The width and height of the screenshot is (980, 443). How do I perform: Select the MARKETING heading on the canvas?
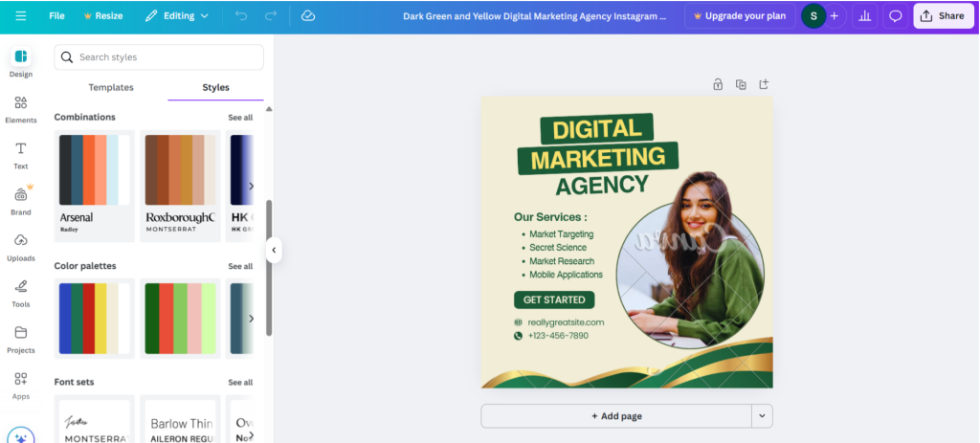pyautogui.click(x=598, y=158)
